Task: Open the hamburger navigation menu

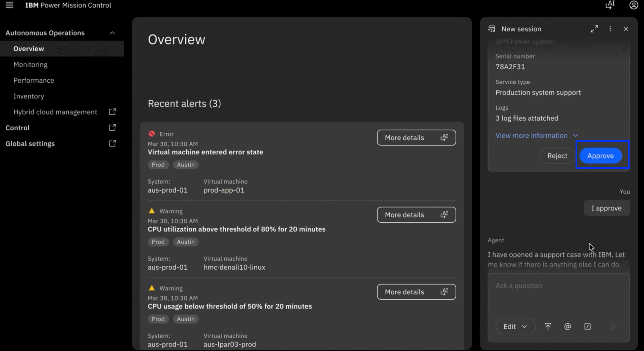Action: coord(9,5)
